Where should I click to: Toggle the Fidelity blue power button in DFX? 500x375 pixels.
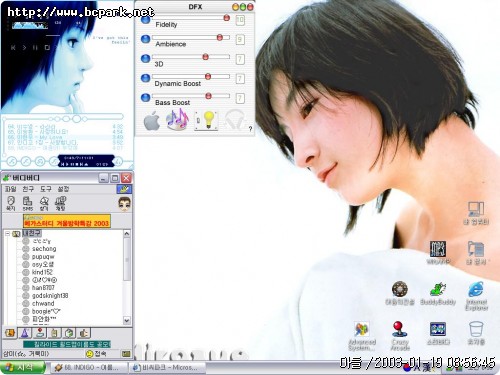tap(145, 20)
